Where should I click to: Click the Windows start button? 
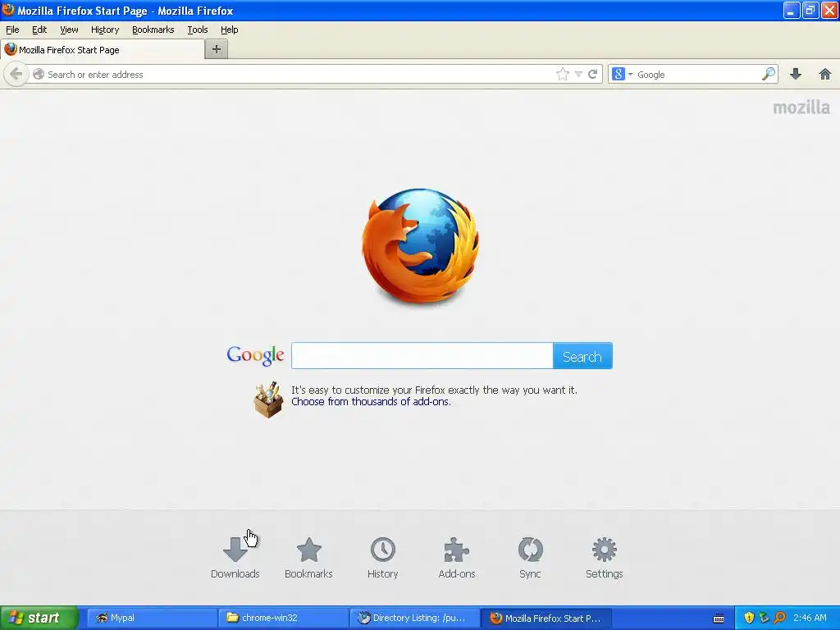point(39,618)
